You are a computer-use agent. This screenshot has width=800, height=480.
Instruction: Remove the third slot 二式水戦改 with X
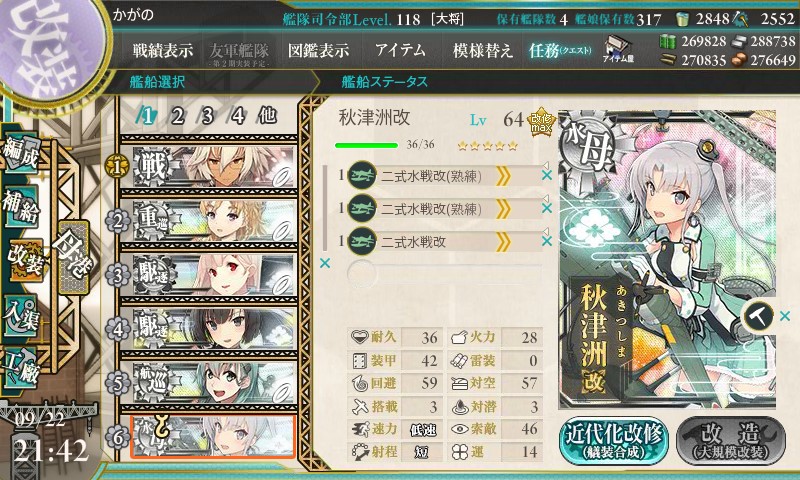click(x=547, y=241)
